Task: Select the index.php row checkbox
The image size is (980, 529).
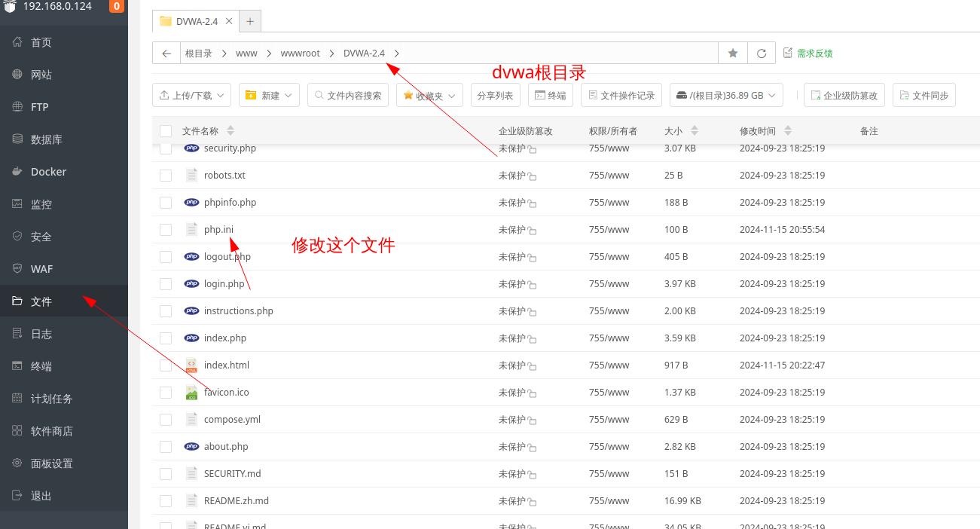Action: 166,338
